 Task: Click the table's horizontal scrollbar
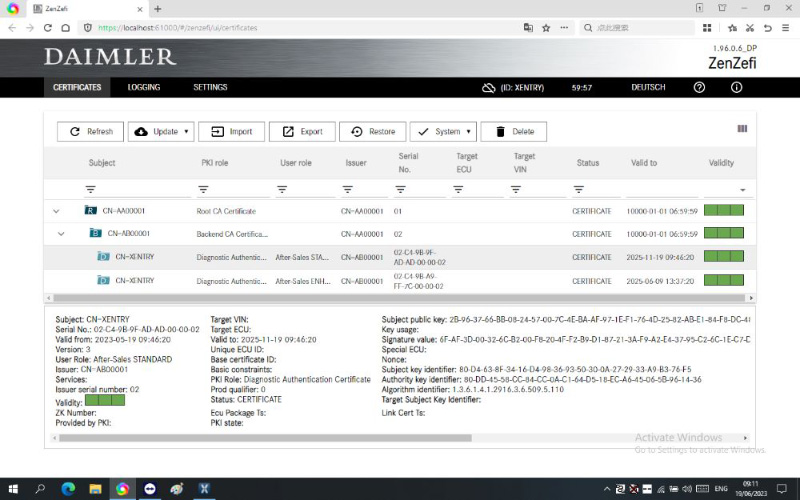[x=300, y=298]
